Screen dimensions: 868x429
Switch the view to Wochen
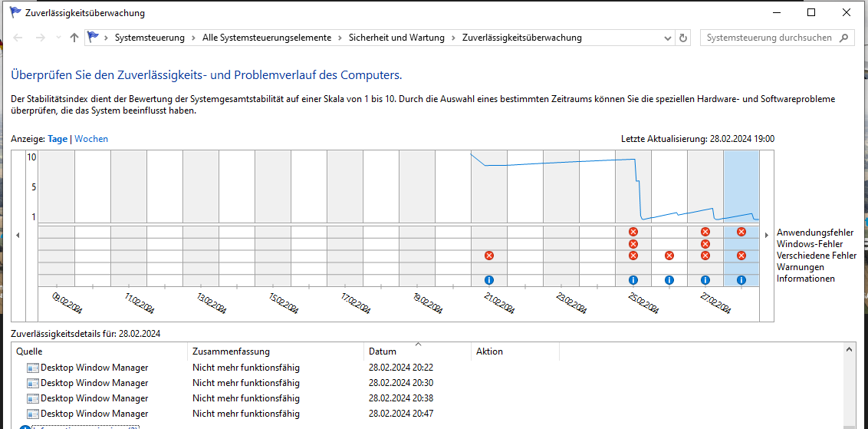tap(91, 139)
